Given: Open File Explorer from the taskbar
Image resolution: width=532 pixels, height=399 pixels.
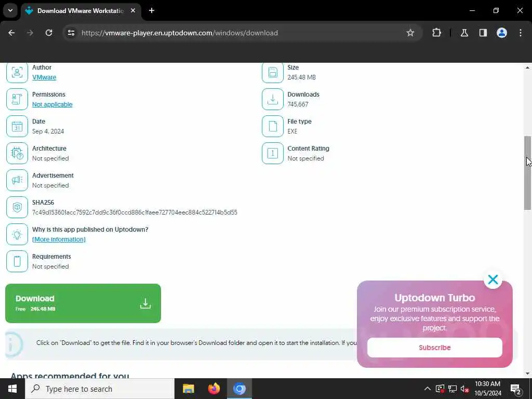Looking at the screenshot, I should [188, 389].
